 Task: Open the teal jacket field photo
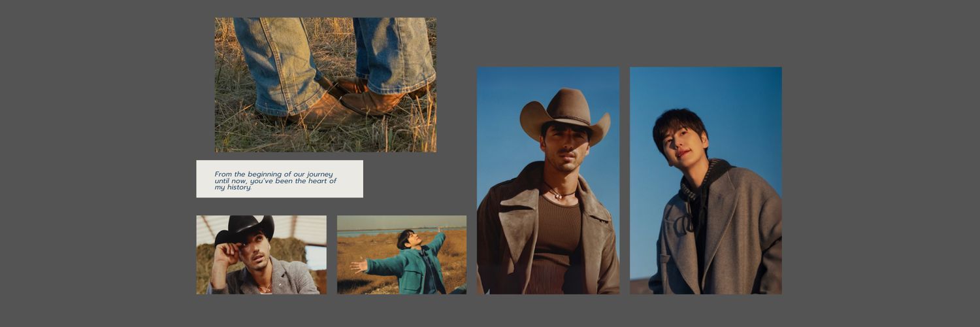(x=402, y=255)
